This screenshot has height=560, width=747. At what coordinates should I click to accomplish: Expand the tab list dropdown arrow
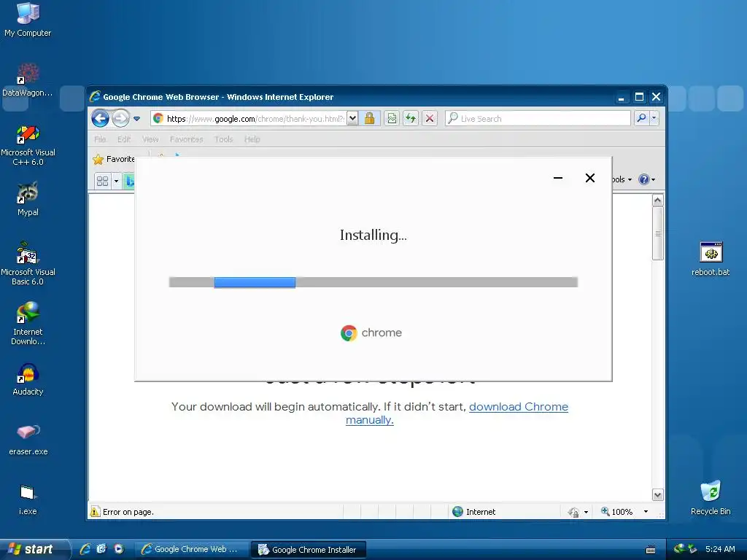coord(116,181)
